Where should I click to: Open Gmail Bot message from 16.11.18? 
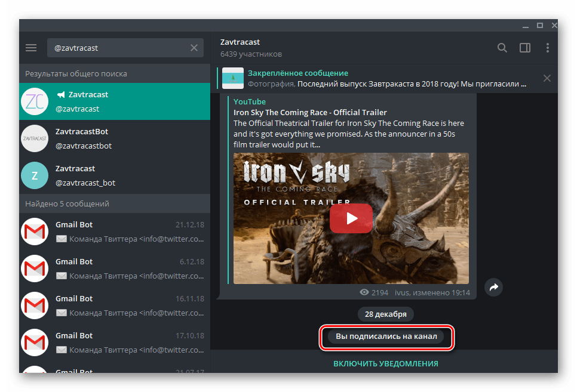click(x=115, y=305)
